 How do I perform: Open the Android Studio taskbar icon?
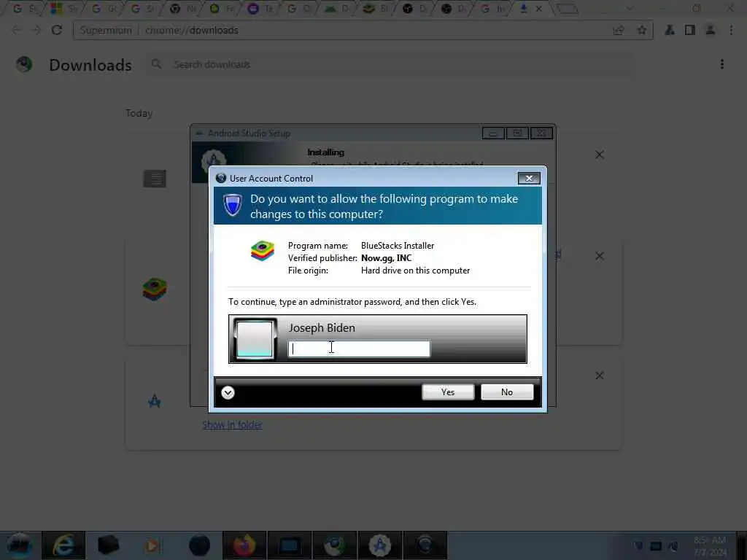click(x=379, y=545)
